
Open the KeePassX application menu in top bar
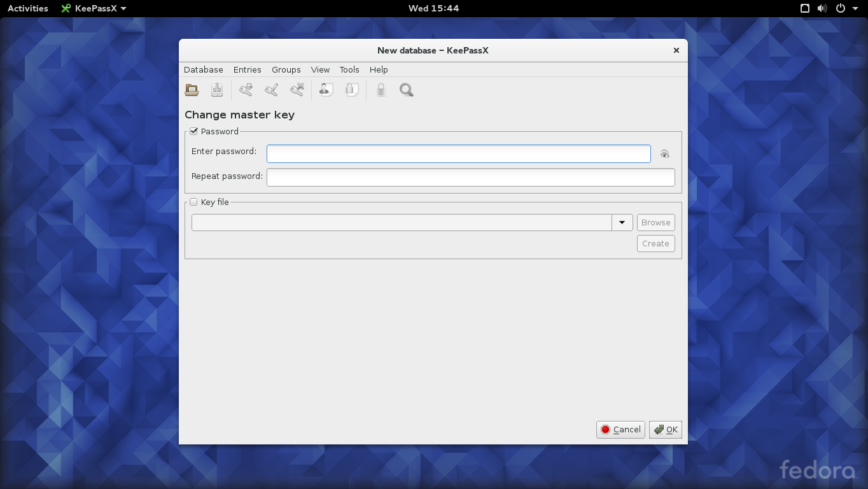(94, 8)
